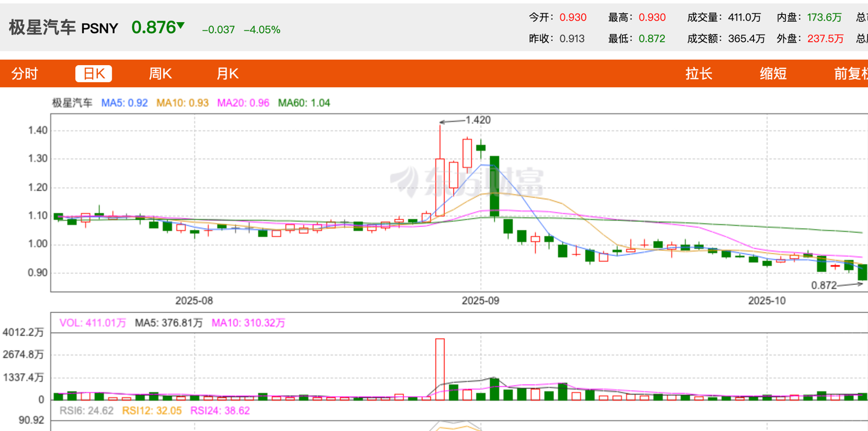Click the 拉长 stretch chart button
The width and height of the screenshot is (868, 431).
(699, 74)
